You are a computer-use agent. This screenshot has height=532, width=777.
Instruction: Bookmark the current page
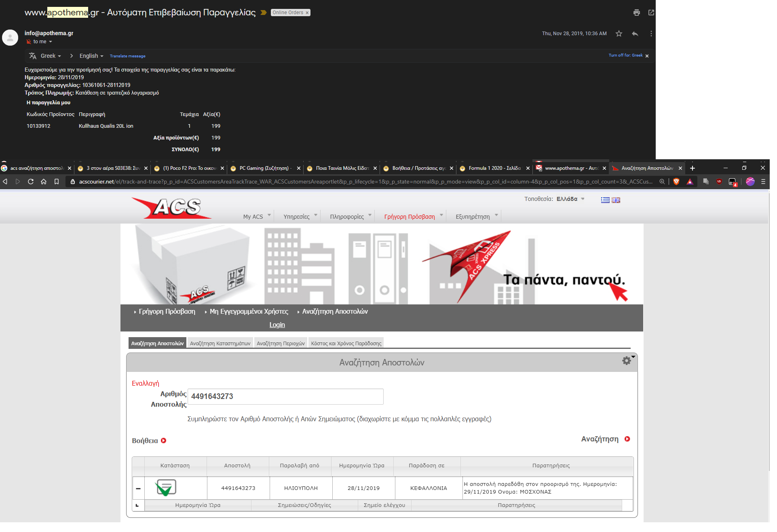tap(57, 182)
